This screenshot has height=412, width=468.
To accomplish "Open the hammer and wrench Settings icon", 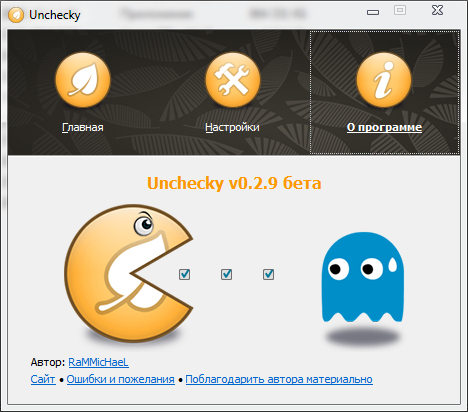I will (233, 79).
